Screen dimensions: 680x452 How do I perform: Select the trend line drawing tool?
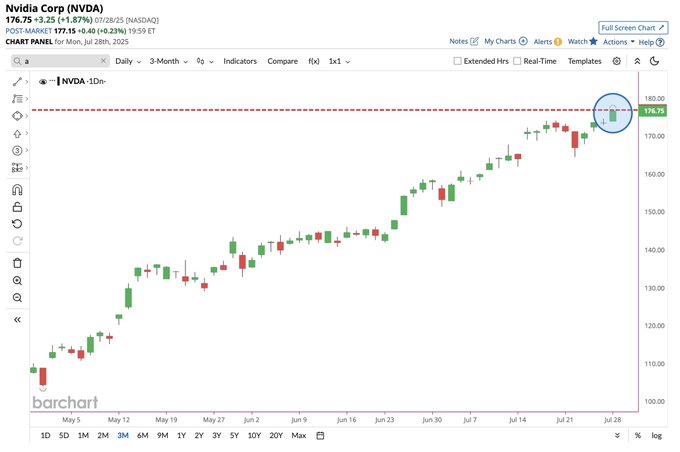pyautogui.click(x=17, y=82)
